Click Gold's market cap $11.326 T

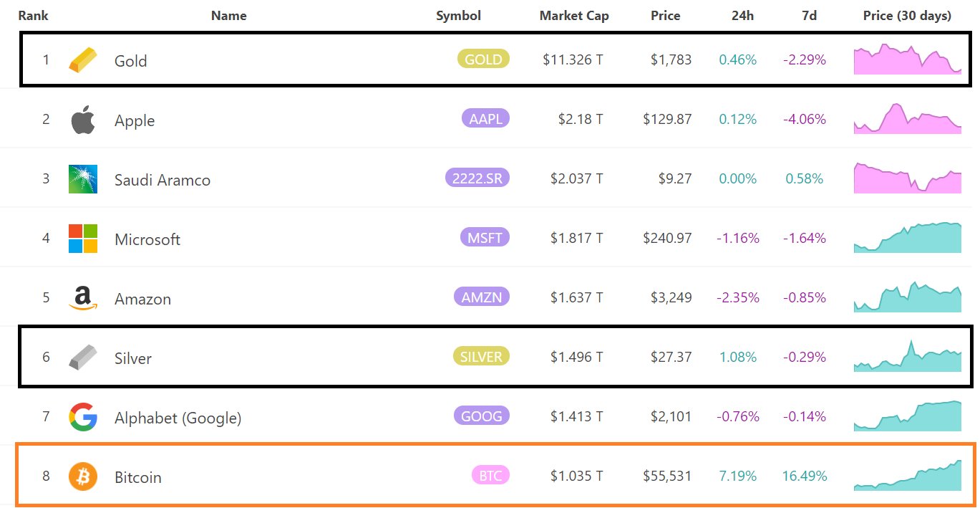pos(573,59)
